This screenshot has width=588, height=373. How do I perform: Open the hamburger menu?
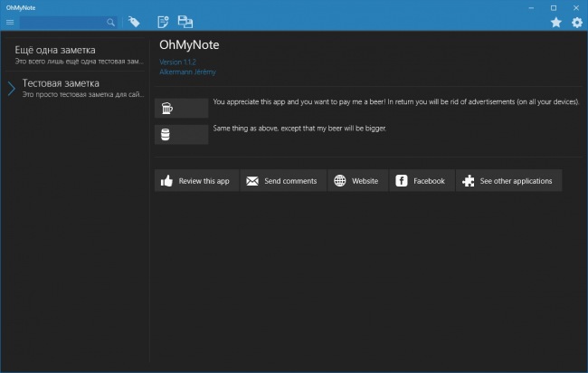click(x=10, y=23)
